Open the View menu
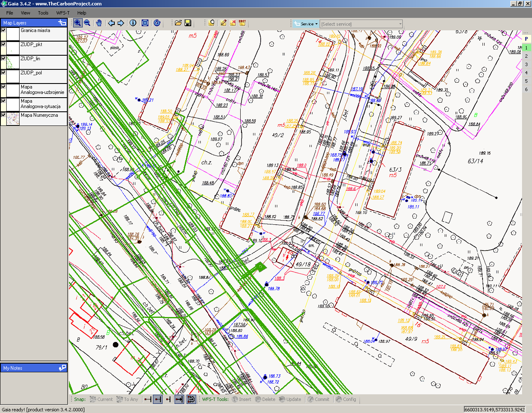This screenshot has height=413, width=532. [x=25, y=13]
